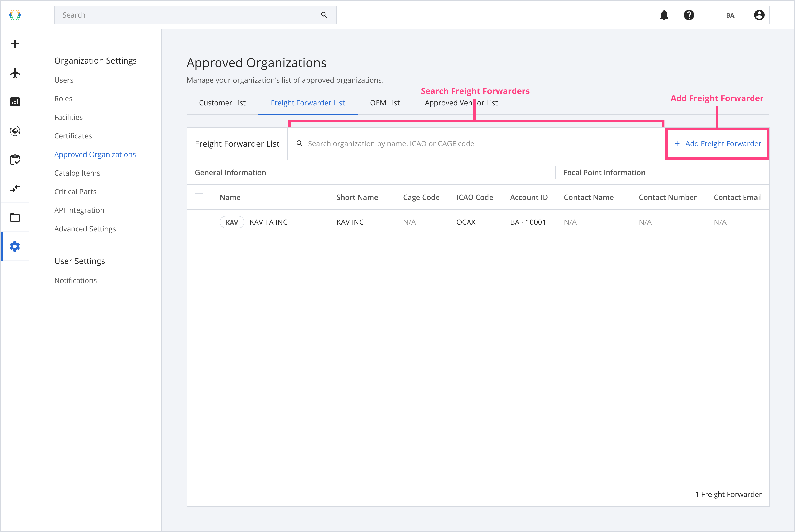Click the KAV badge next to KAVITA INC

point(232,222)
